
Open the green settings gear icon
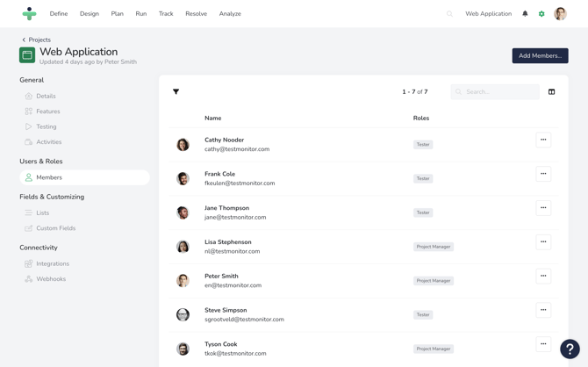click(x=541, y=14)
